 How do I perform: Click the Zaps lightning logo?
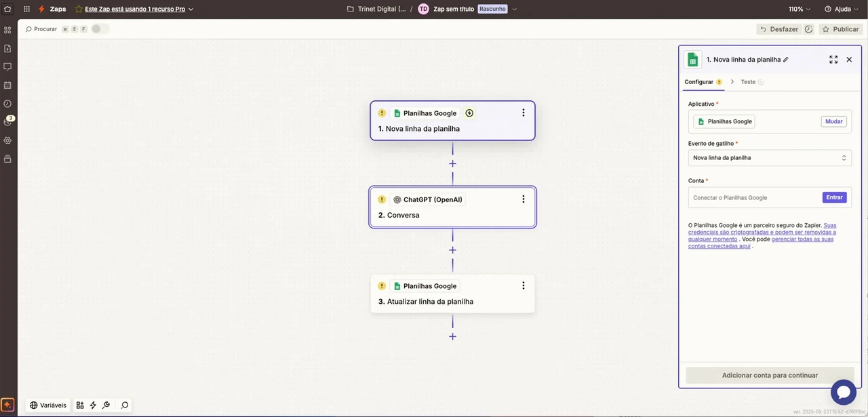[41, 9]
